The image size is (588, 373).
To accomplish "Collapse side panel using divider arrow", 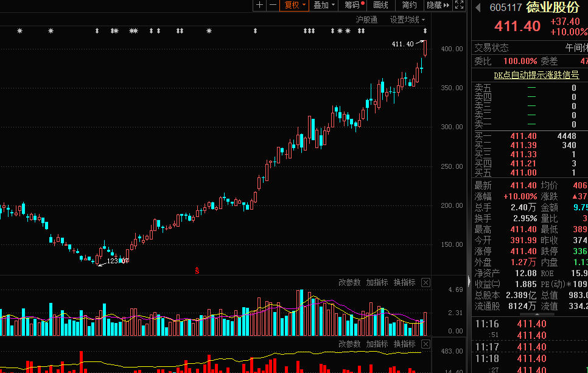I will 468,281.
